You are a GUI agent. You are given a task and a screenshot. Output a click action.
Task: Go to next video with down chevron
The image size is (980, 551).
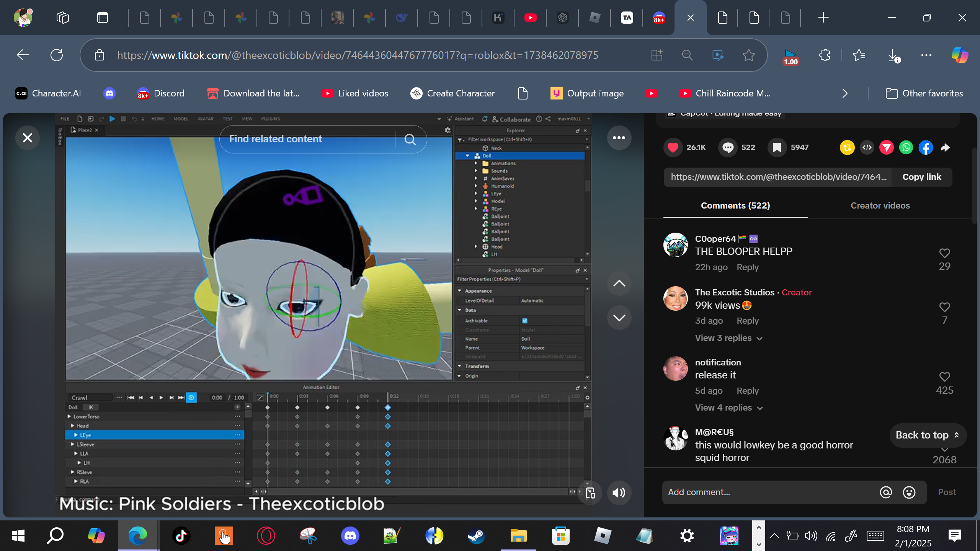(619, 318)
